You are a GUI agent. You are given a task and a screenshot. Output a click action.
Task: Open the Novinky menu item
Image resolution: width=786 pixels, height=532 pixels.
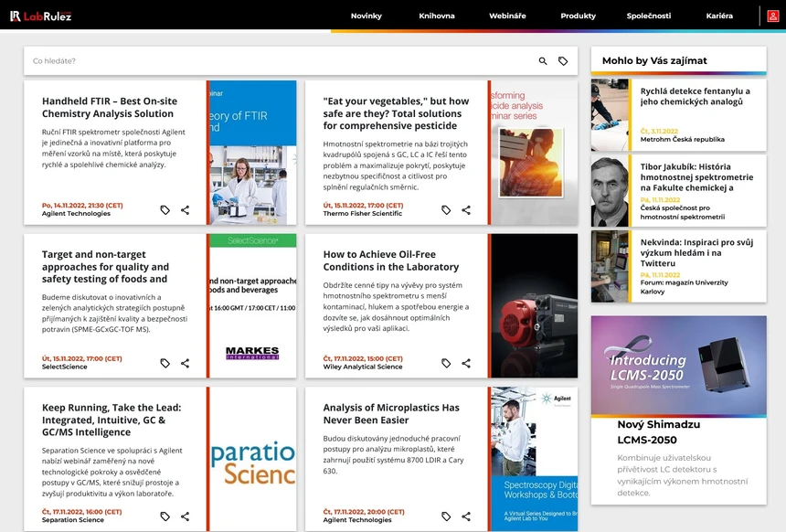pyautogui.click(x=366, y=16)
